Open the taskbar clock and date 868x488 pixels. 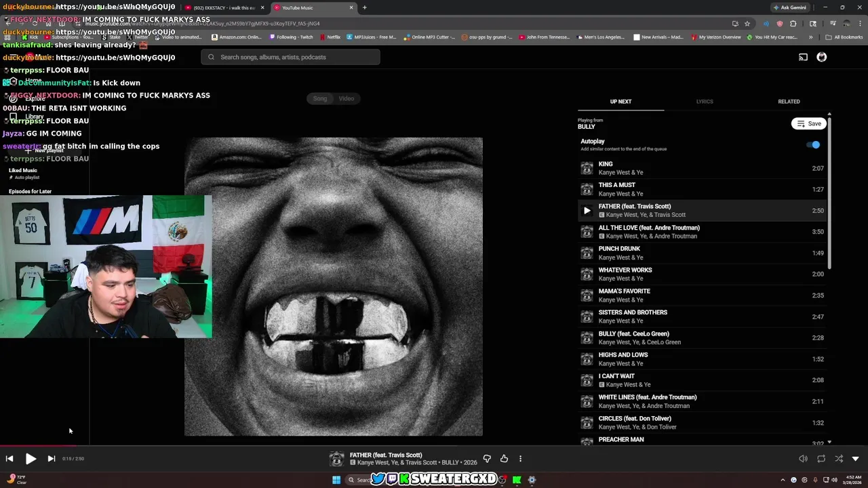tap(853, 480)
